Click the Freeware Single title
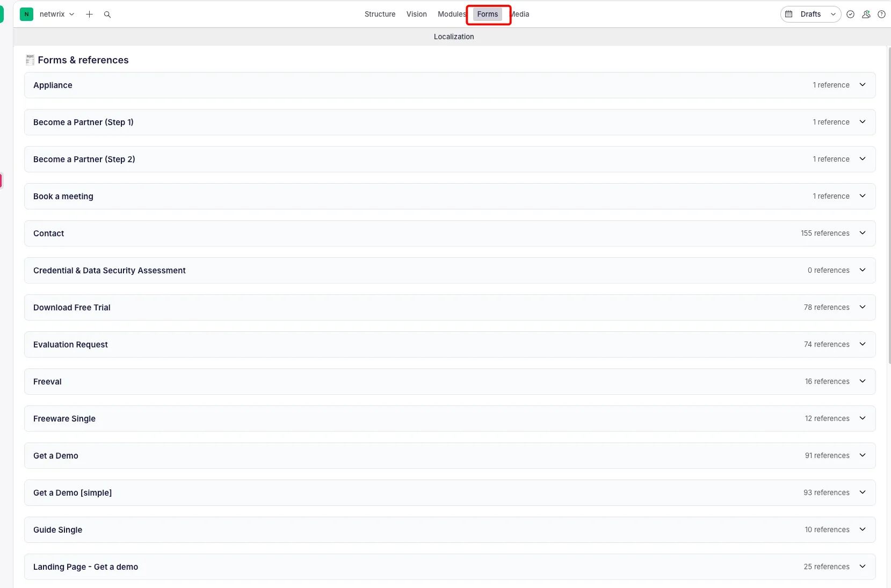891x588 pixels. [x=64, y=419]
